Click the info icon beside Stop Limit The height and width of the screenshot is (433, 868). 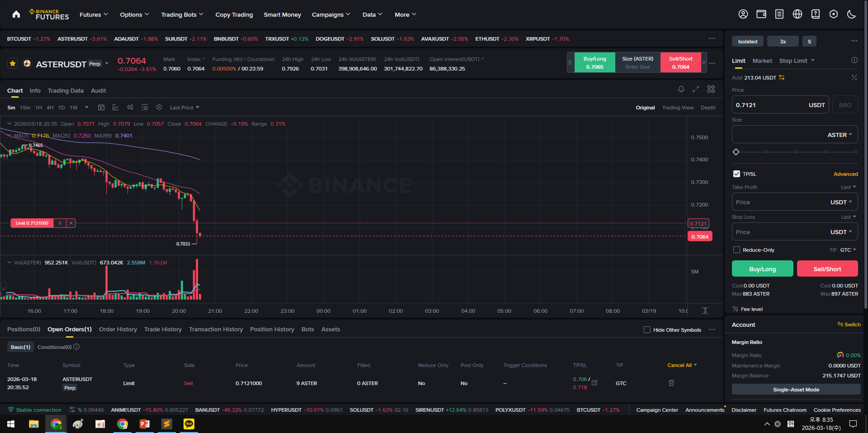pos(854,60)
